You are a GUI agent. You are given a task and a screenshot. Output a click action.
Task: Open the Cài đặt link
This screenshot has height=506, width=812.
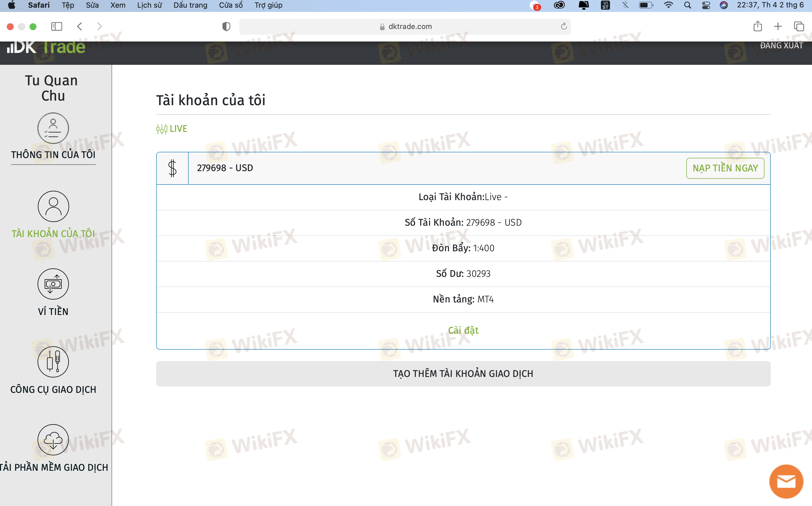tap(463, 330)
